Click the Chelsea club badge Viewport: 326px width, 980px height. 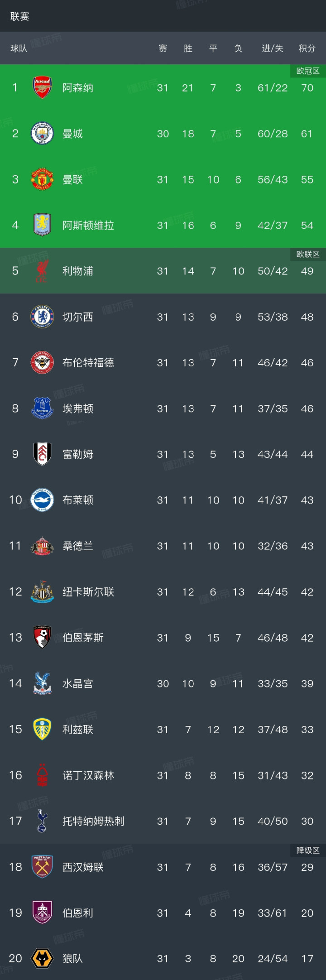pos(42,317)
